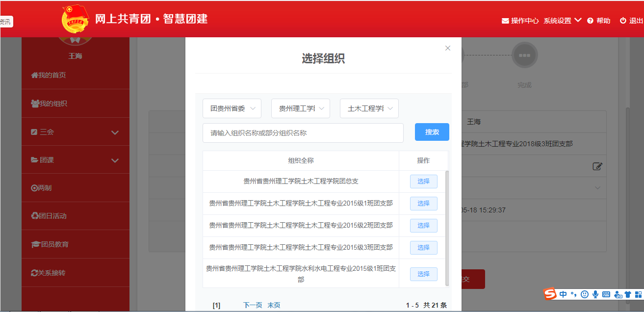Image resolution: width=644 pixels, height=312 pixels.
Task: Click the microphone icon in IME toolbar
Action: (x=595, y=294)
